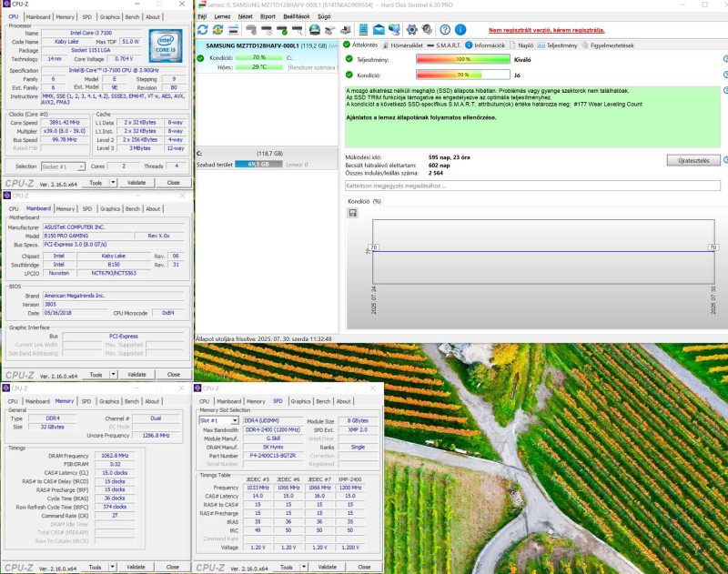Screen dimensions: 728x574
Task: Expand Tools dropdown arrow in SPD window
Action: (x=301, y=567)
